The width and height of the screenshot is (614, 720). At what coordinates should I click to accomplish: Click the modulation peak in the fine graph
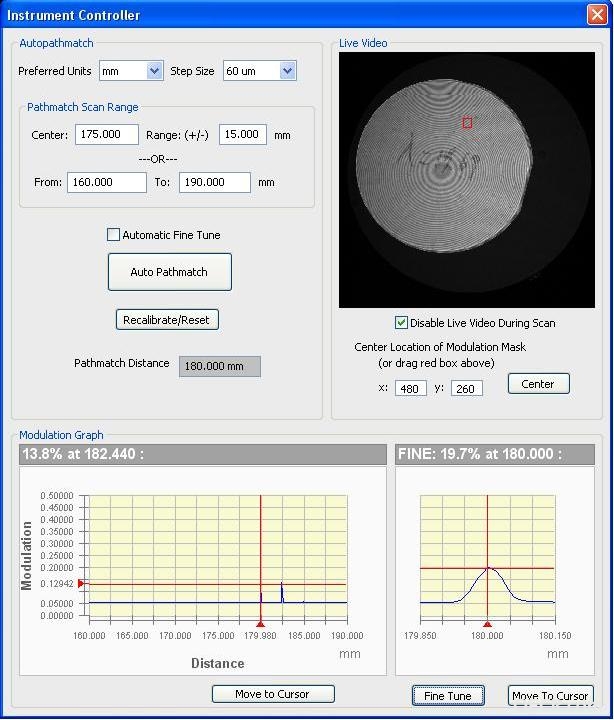pos(489,568)
